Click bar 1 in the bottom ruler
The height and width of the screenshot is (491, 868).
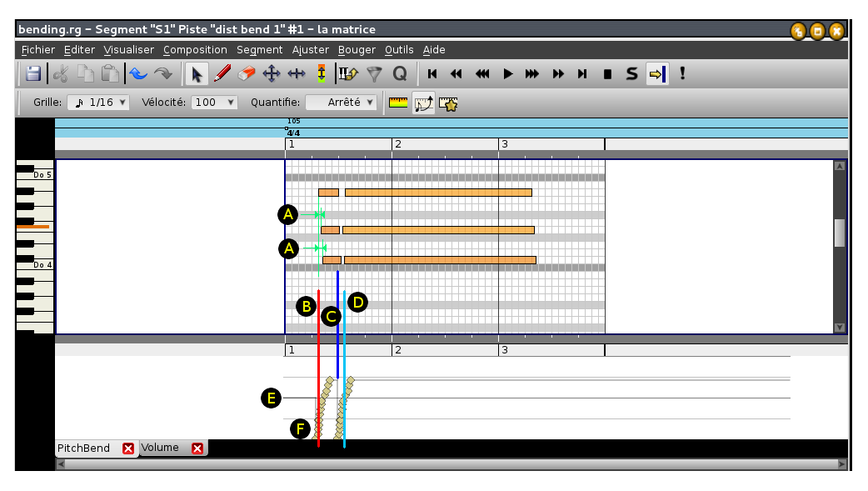[x=292, y=350]
